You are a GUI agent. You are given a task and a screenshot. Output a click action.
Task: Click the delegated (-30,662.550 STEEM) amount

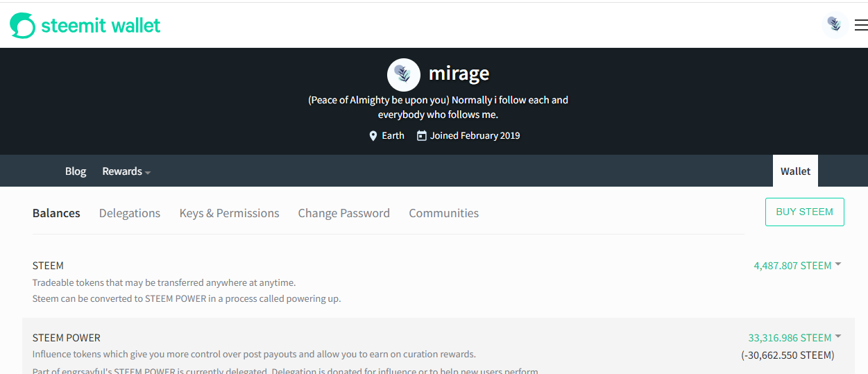pyautogui.click(x=788, y=355)
